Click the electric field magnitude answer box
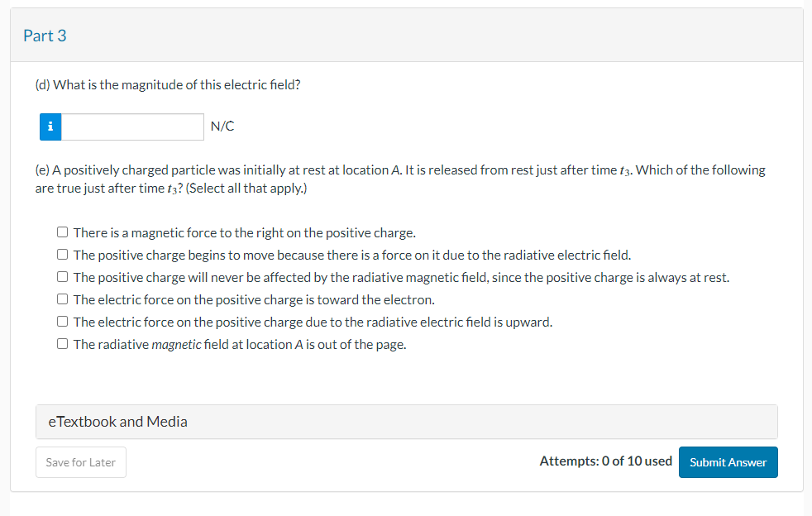 132,127
